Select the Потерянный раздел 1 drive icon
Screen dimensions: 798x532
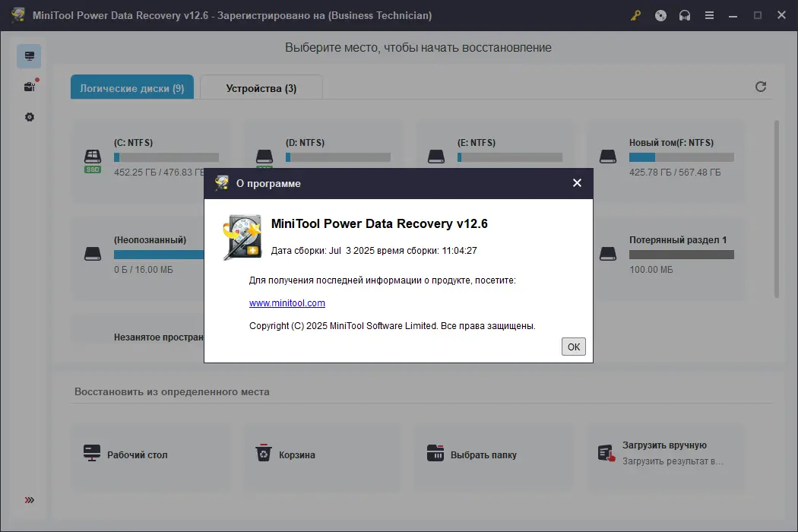tap(608, 254)
